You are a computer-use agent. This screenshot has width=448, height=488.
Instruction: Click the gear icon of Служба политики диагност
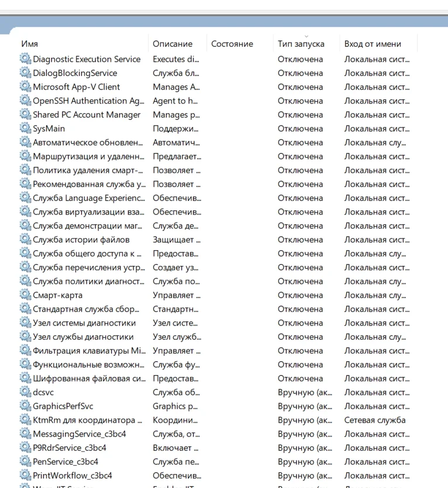(x=25, y=281)
